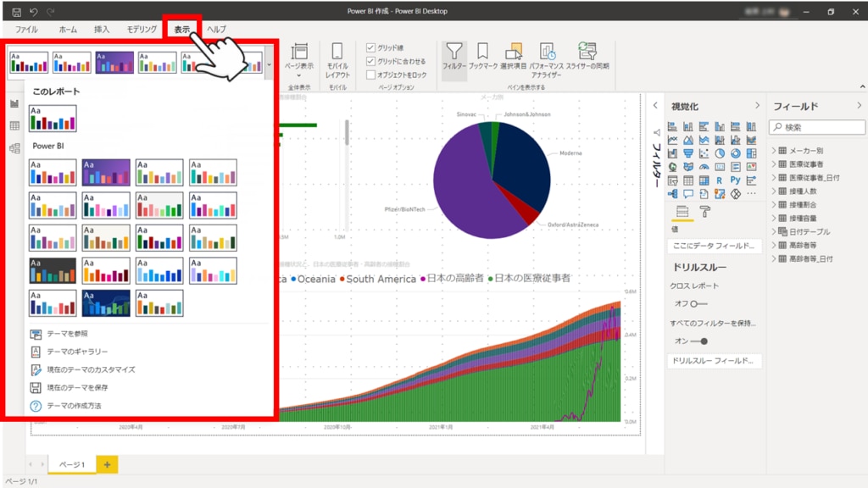Open the format paint roller tab
The image size is (868, 488).
tap(704, 211)
